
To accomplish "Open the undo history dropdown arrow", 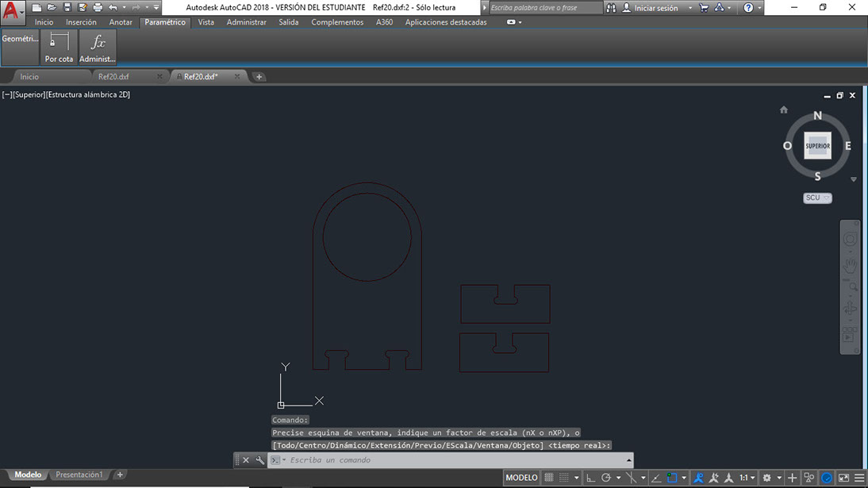I will (124, 8).
